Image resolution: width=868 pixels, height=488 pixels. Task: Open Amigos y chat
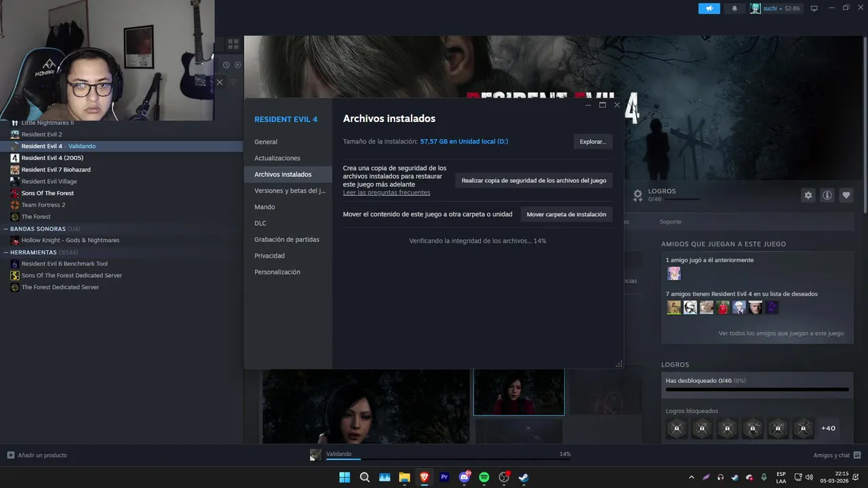(x=837, y=455)
